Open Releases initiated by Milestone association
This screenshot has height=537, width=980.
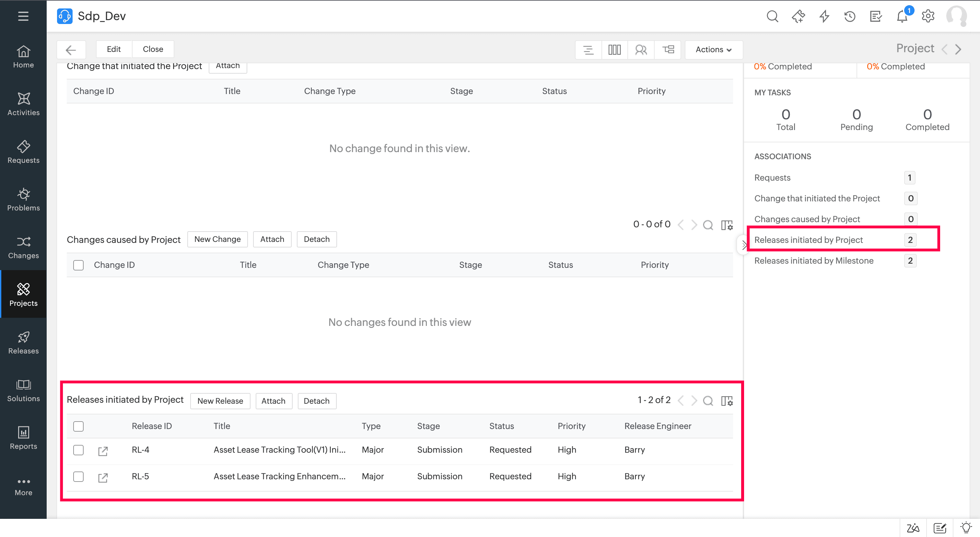(x=814, y=261)
